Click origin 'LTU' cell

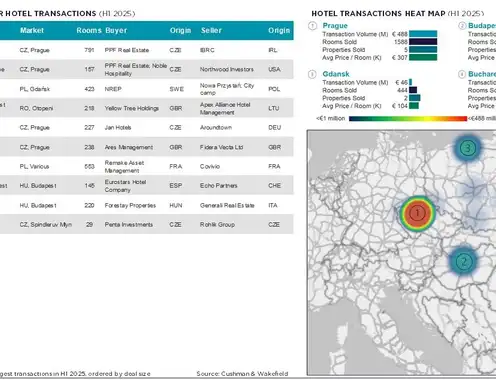click(x=274, y=108)
